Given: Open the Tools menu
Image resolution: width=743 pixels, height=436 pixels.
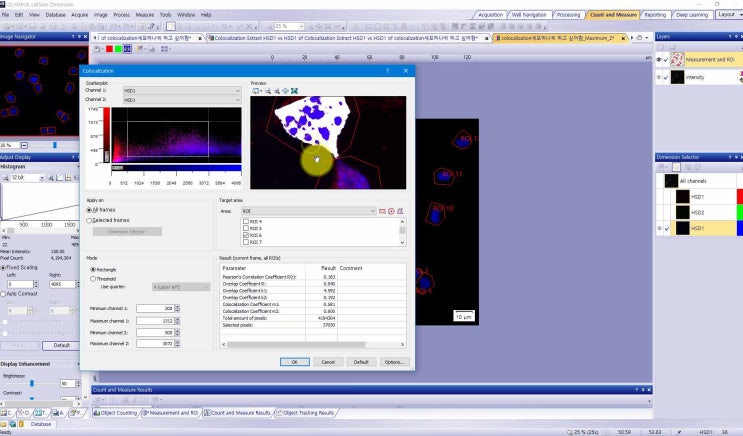Looking at the screenshot, I should coord(165,15).
